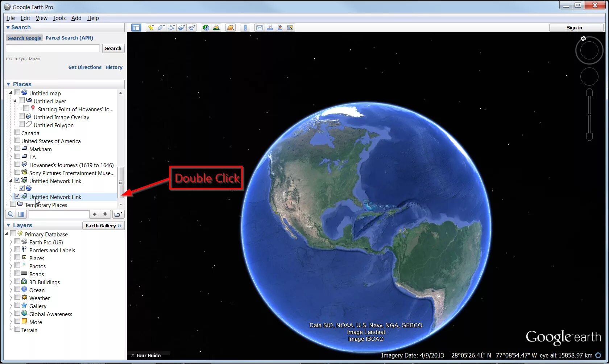Check the Untitled map checkbox
The height and width of the screenshot is (364, 609).
click(17, 93)
